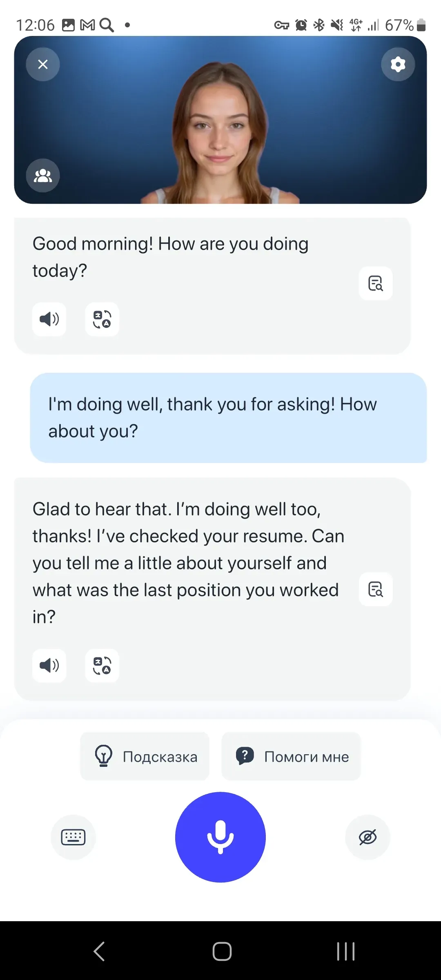Tap the interviewer's video thumbnail

click(x=220, y=122)
